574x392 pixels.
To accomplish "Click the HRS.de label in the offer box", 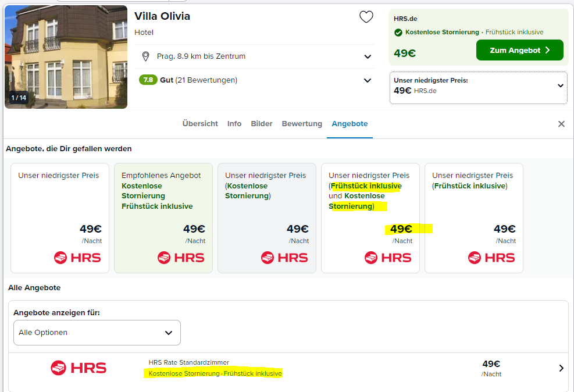I will point(405,19).
